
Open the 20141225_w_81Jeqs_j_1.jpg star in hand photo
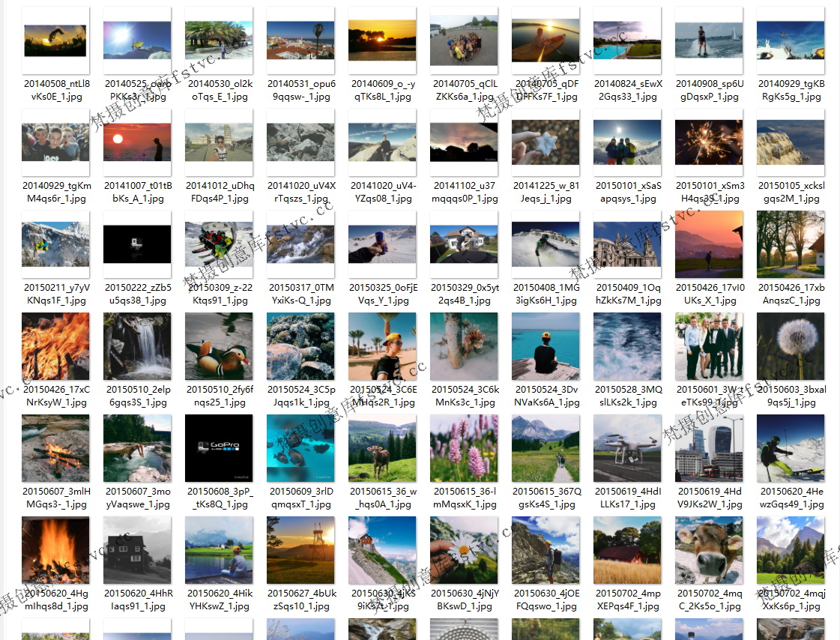(546, 142)
